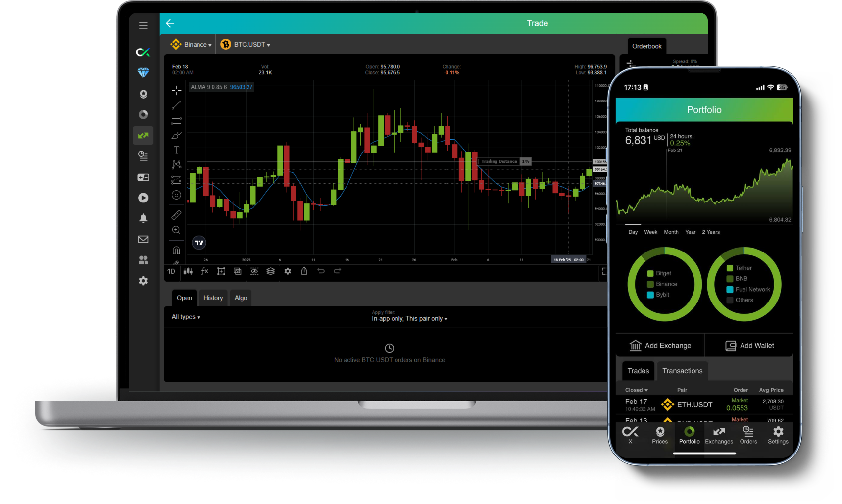Click the Bybit cyan legend swatch
The width and height of the screenshot is (842, 504).
click(x=650, y=295)
